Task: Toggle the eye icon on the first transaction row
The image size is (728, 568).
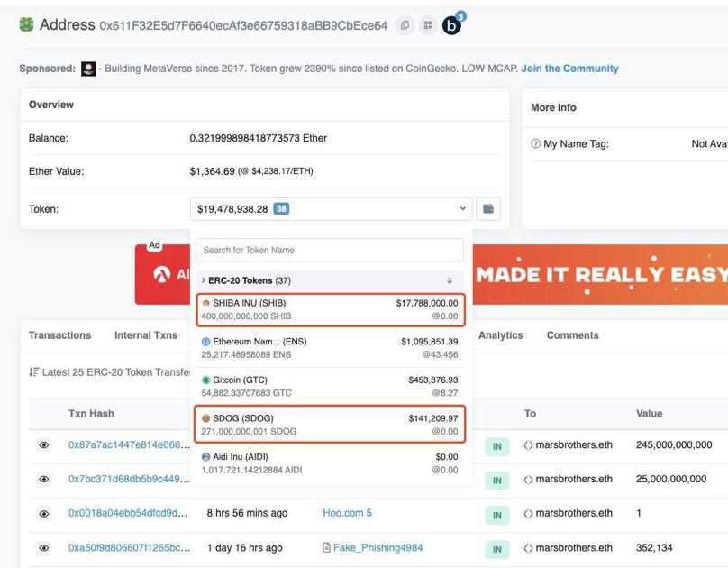Action: point(42,444)
